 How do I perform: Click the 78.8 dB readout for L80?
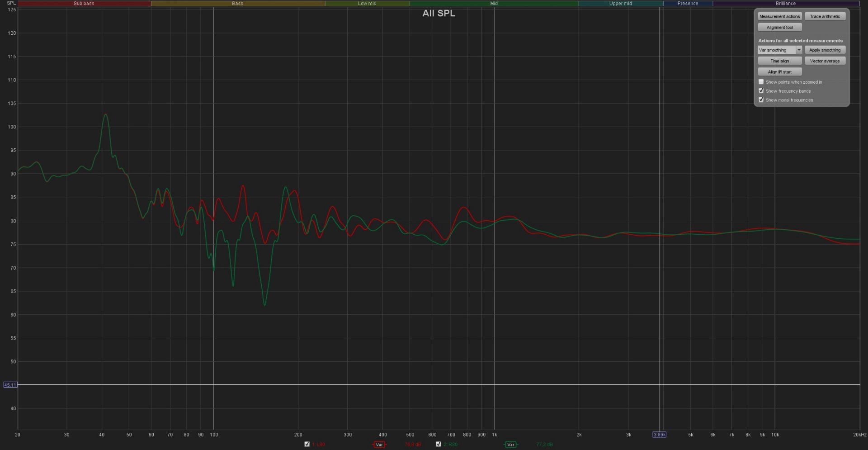point(412,445)
